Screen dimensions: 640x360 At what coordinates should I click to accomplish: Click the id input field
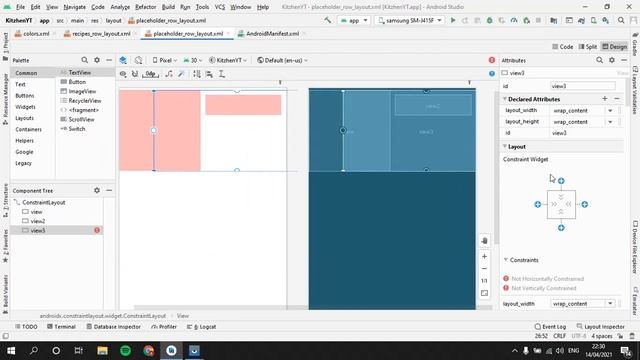click(x=582, y=86)
